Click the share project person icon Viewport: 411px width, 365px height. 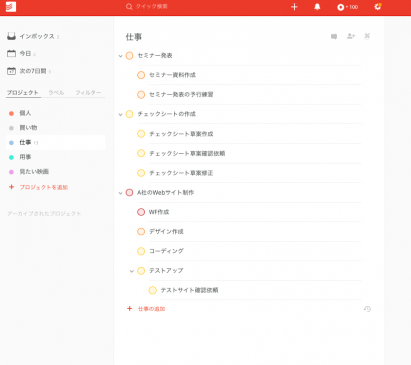click(351, 36)
